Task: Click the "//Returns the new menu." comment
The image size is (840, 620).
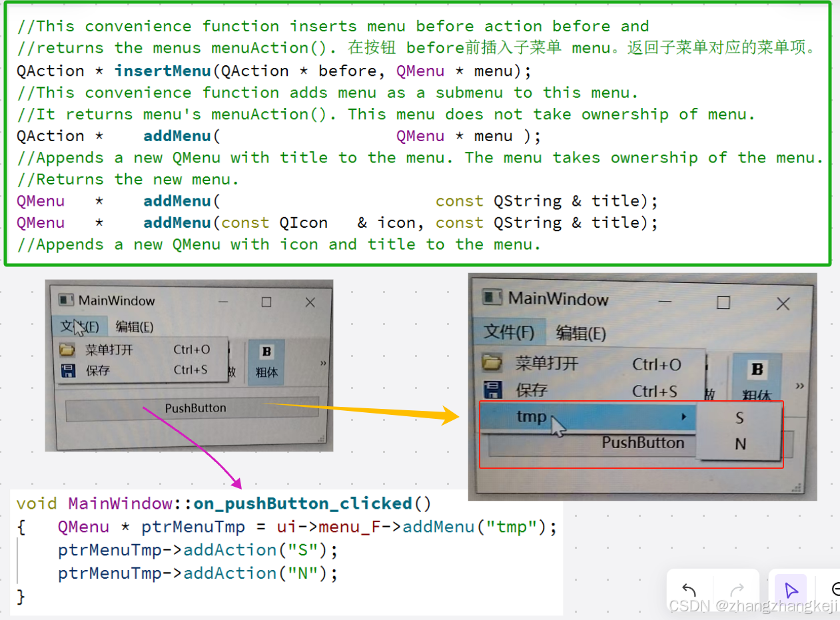Action: [128, 179]
